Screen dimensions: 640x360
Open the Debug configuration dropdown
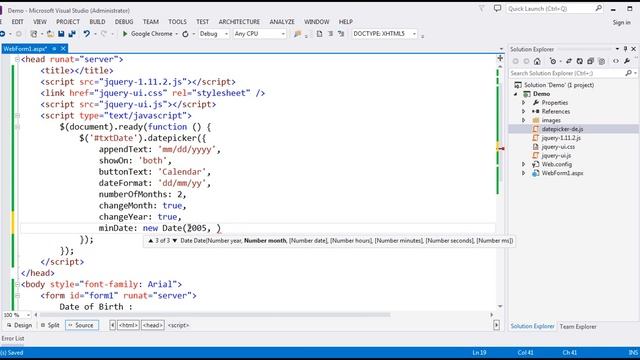(x=226, y=34)
